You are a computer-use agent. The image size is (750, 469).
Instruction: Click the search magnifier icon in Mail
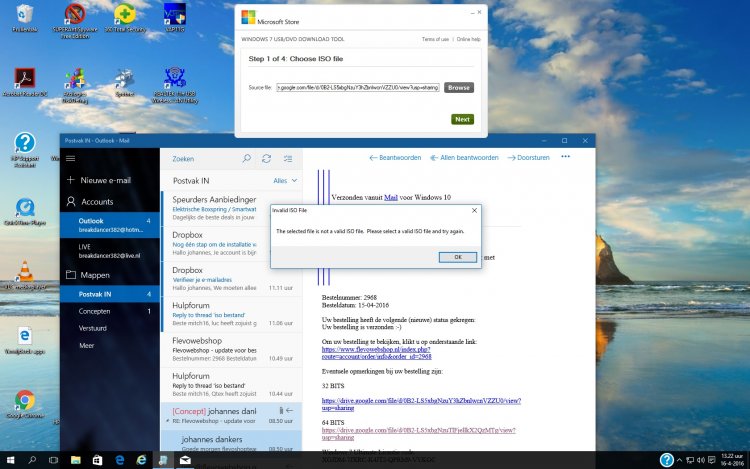247,158
